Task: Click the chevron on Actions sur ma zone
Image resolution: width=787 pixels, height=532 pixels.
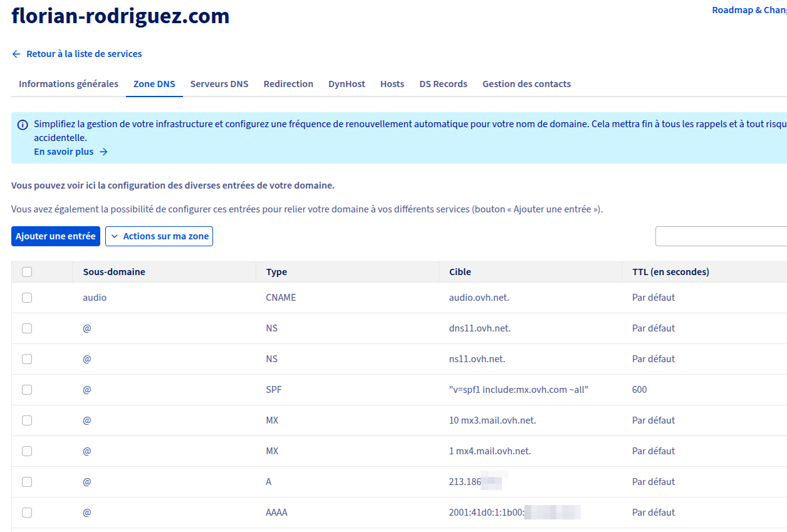Action: (x=114, y=236)
